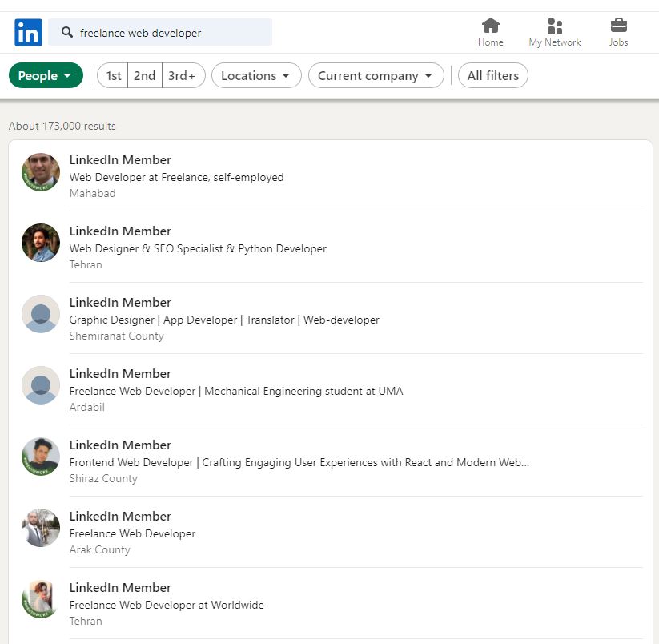
Task: Open profile photo of Arak County member
Action: 41,528
